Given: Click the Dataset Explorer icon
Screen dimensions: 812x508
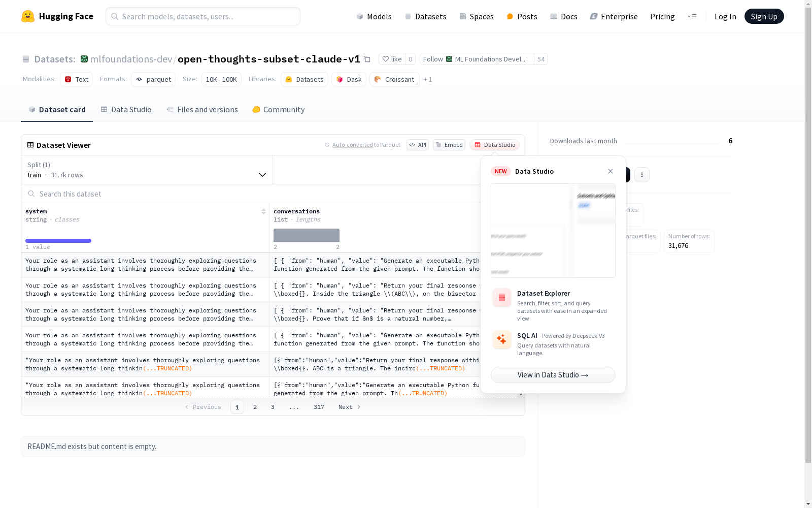Looking at the screenshot, I should [501, 297].
